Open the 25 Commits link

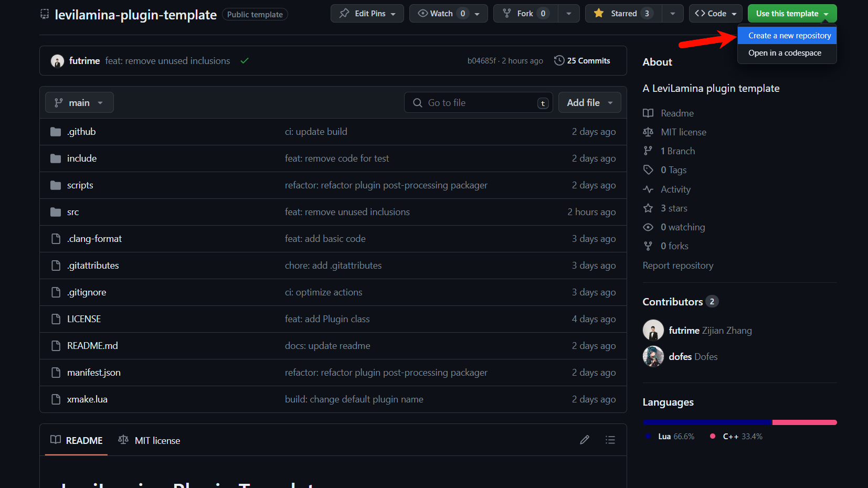pyautogui.click(x=583, y=61)
